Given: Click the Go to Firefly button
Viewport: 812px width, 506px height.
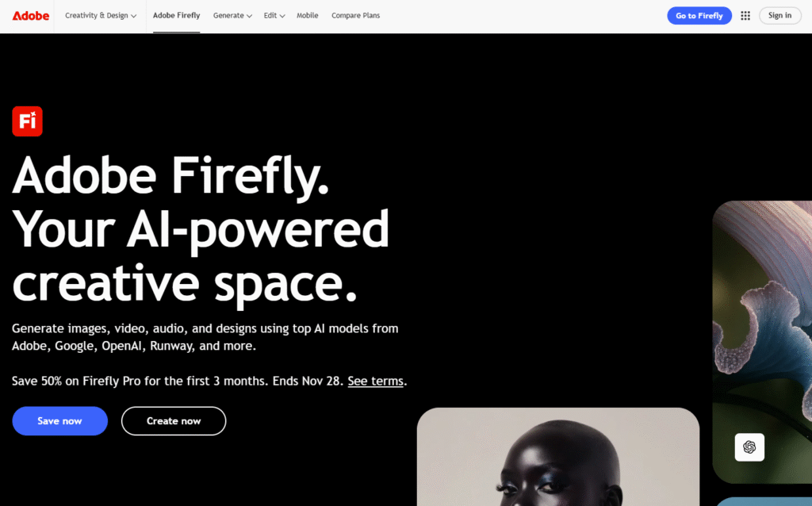Looking at the screenshot, I should (699, 16).
